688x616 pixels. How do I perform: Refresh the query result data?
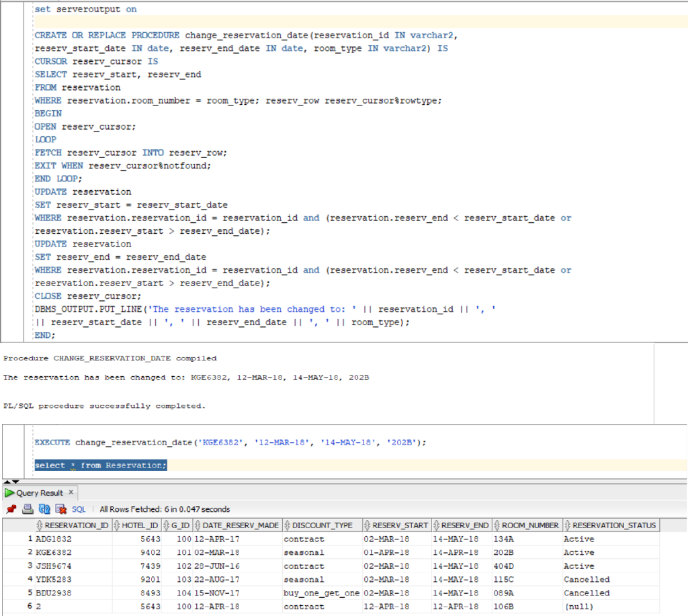[x=44, y=509]
